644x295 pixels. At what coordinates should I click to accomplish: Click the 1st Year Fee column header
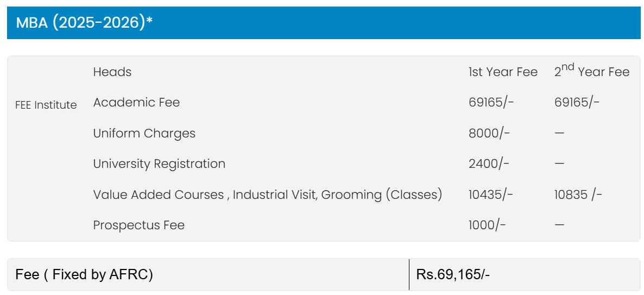[x=503, y=72]
